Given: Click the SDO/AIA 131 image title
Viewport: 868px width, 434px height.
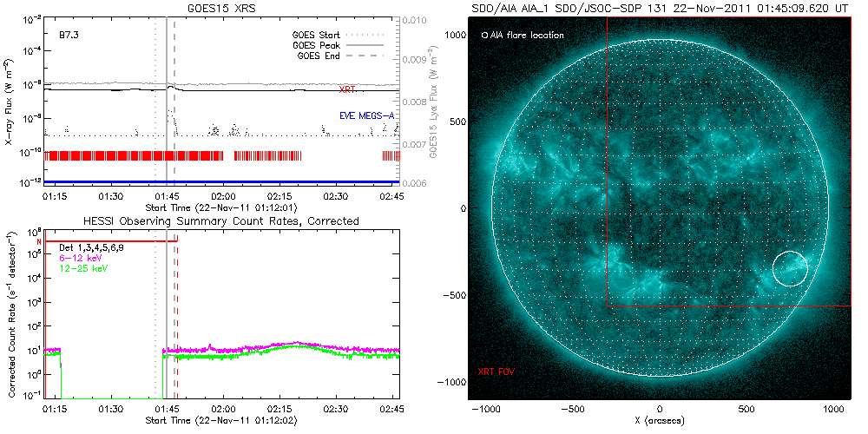Looking at the screenshot, I should coord(660,8).
